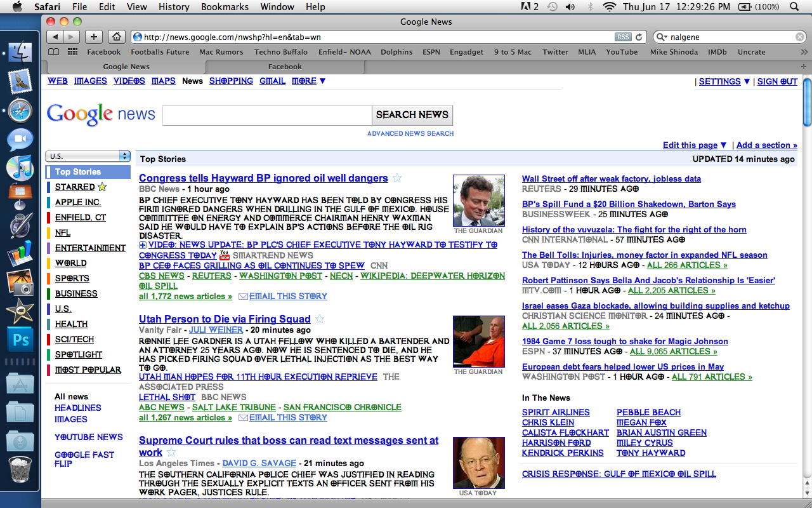Open bookmarks library book icon
812x508 pixels.
point(54,52)
